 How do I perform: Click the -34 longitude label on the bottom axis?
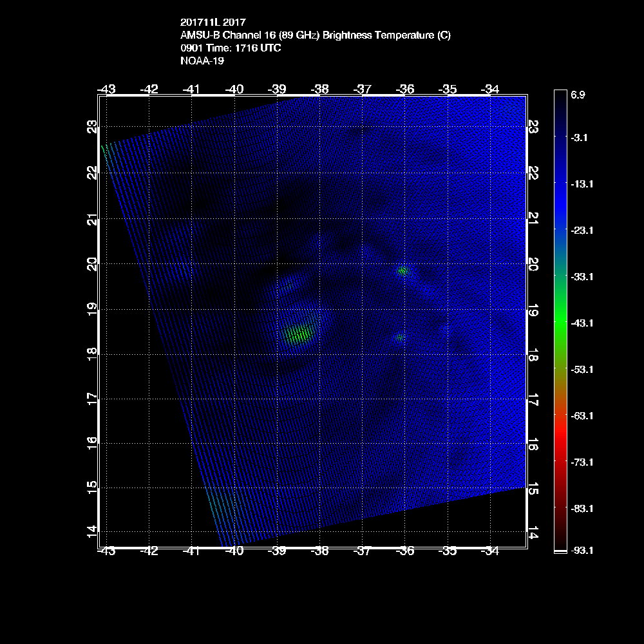pos(490,551)
